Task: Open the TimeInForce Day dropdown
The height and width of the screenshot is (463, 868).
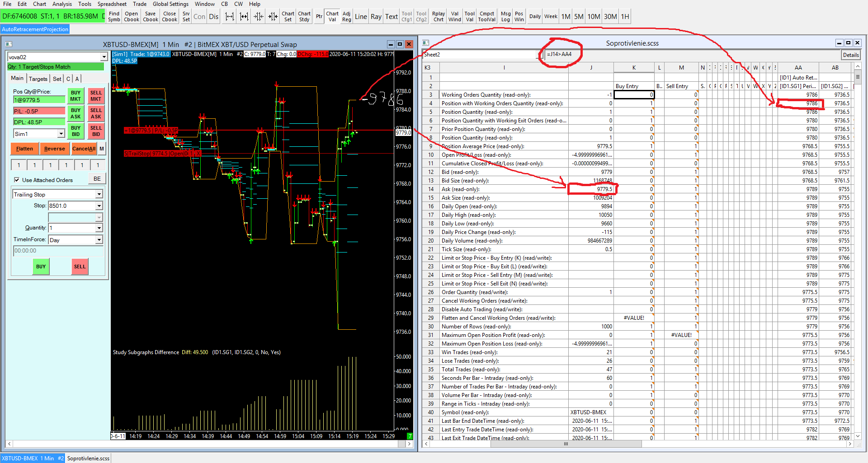Action: (99, 240)
